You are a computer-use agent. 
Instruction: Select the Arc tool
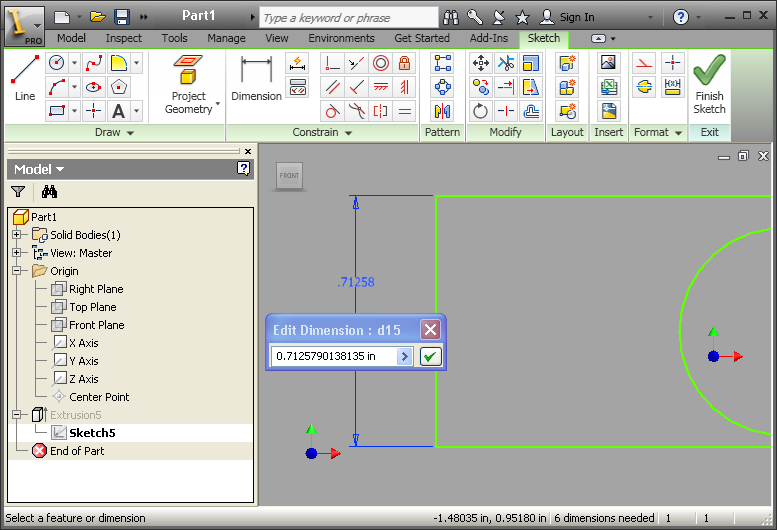click(56, 87)
